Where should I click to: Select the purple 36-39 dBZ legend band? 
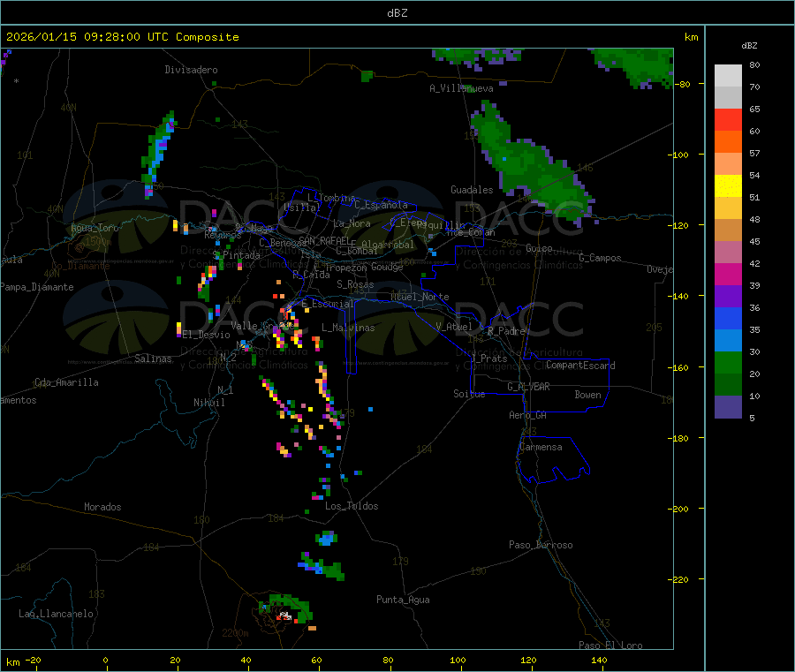pyautogui.click(x=728, y=297)
